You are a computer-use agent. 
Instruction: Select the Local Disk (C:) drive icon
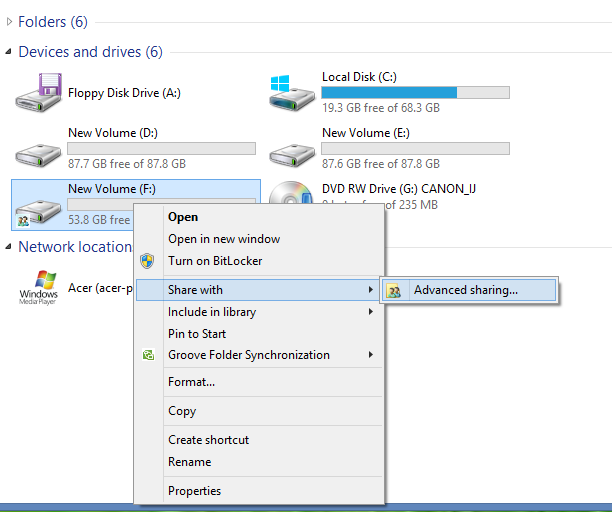(x=292, y=93)
